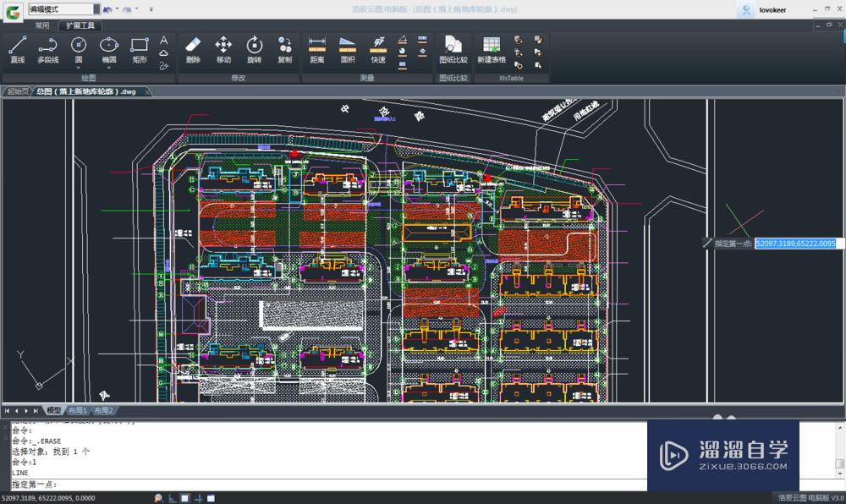Pick the 移动 move tool
Screen dimensions: 846x504
223,50
